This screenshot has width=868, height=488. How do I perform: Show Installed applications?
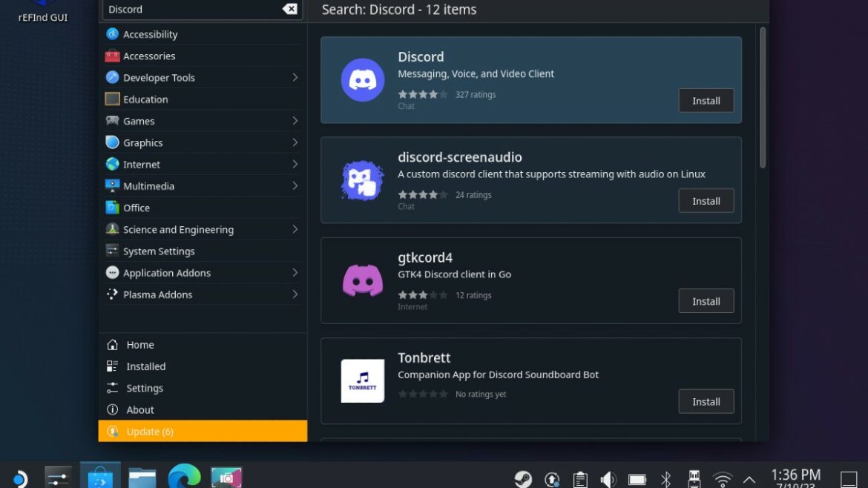click(202, 366)
